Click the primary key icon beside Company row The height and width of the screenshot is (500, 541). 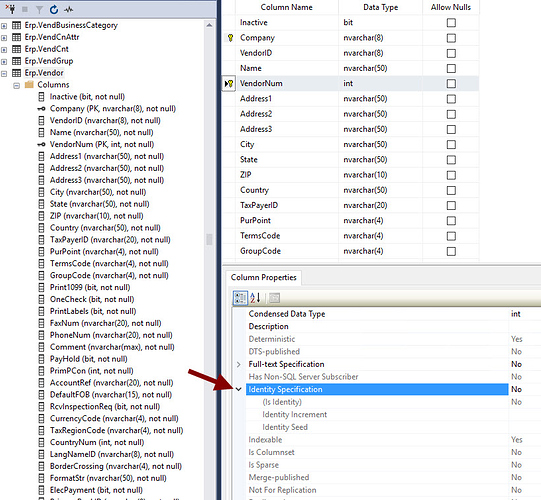230,38
